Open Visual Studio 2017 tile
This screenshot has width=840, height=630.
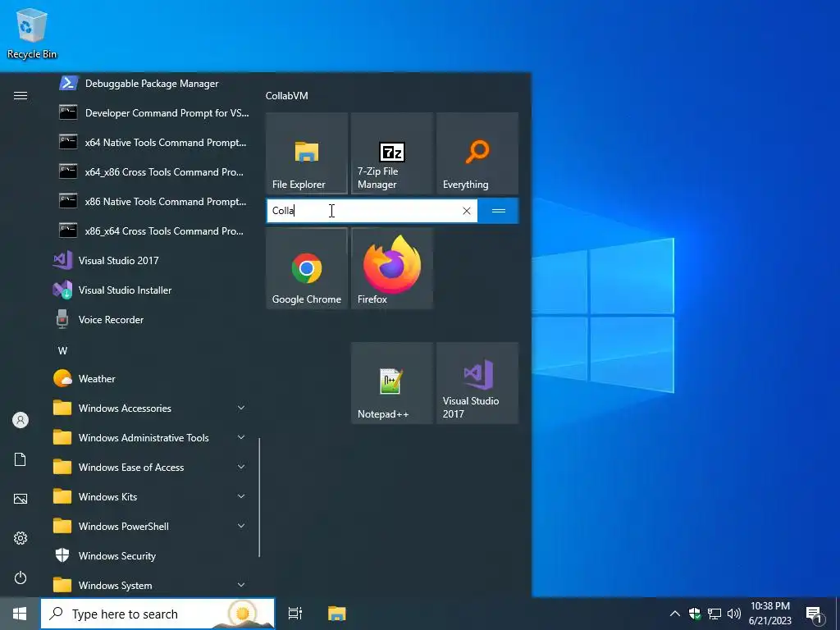477,383
